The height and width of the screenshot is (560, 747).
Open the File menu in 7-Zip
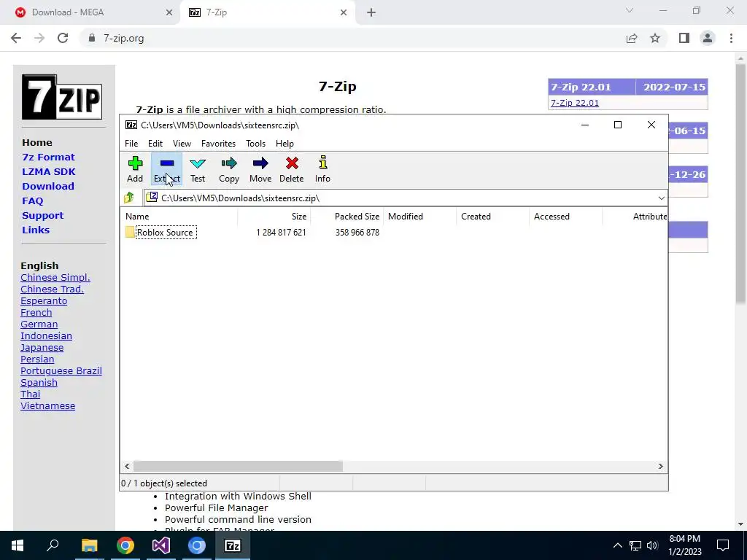coord(131,144)
